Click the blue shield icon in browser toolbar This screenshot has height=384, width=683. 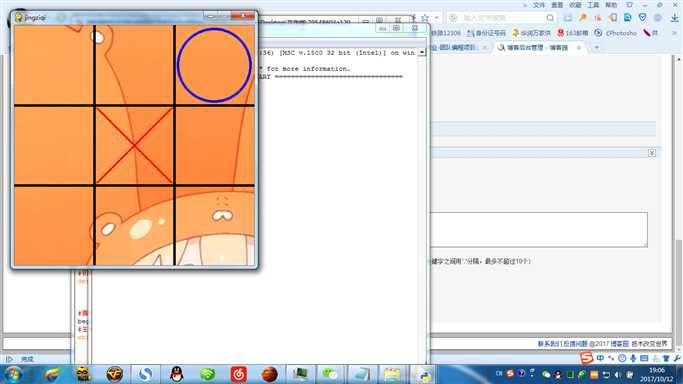642,18
